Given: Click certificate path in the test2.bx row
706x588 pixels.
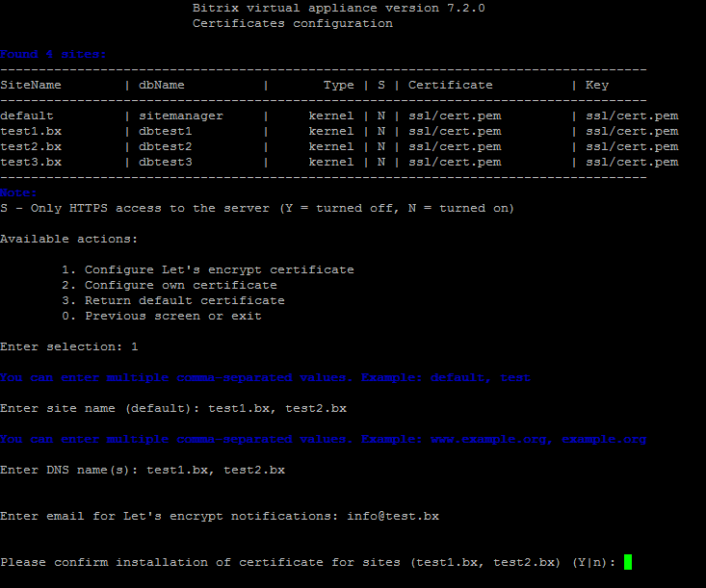Looking at the screenshot, I should (x=455, y=146).
